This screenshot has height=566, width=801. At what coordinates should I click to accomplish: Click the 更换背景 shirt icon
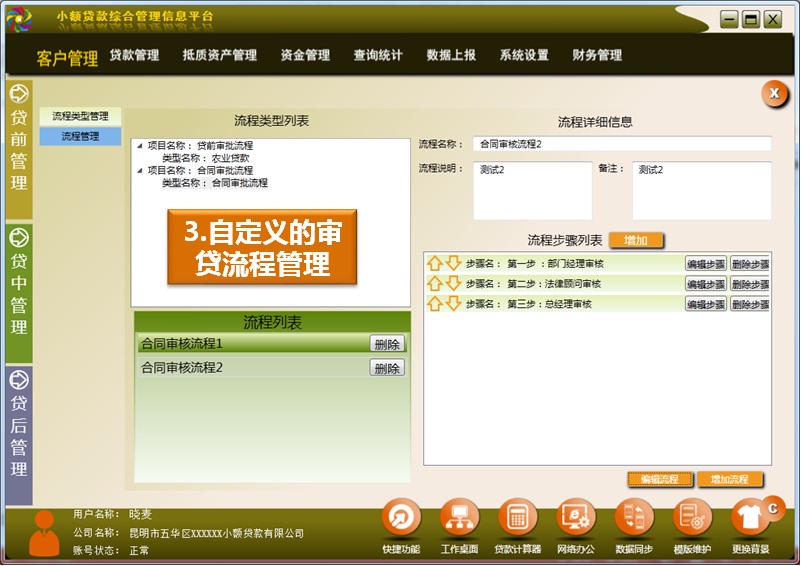750,519
